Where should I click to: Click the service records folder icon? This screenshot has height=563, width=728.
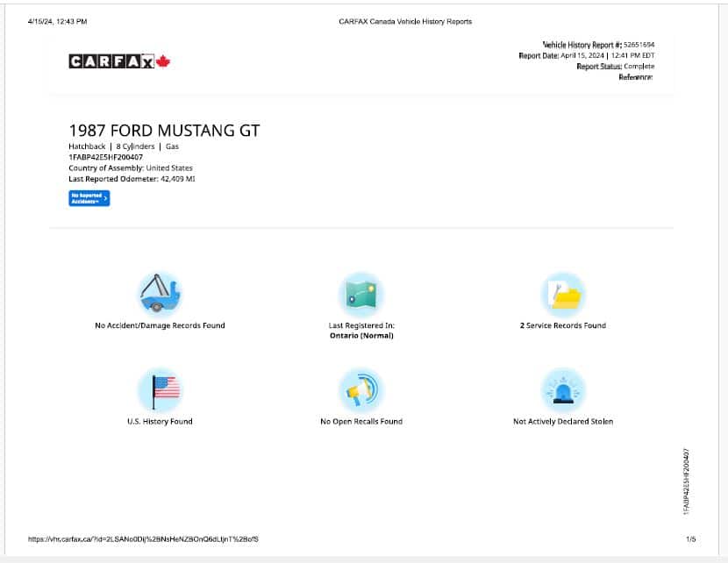(563, 295)
